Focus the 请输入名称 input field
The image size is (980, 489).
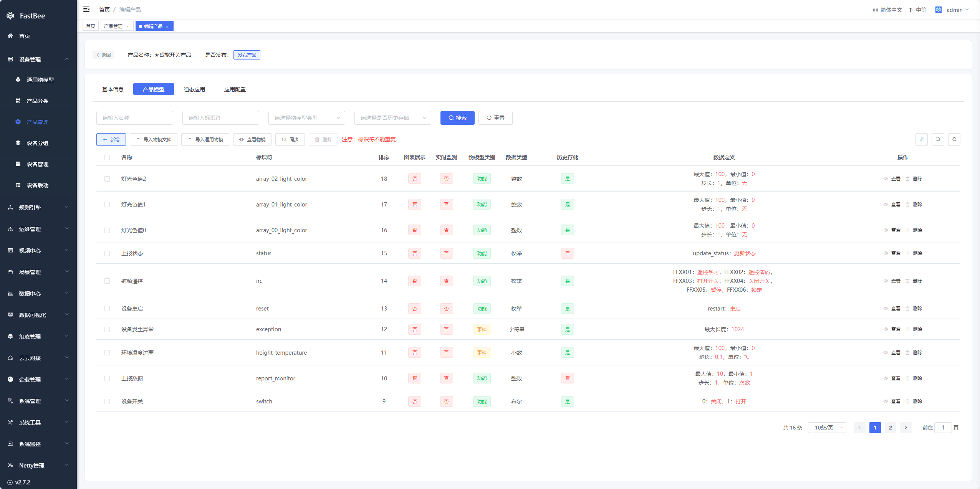coord(135,118)
